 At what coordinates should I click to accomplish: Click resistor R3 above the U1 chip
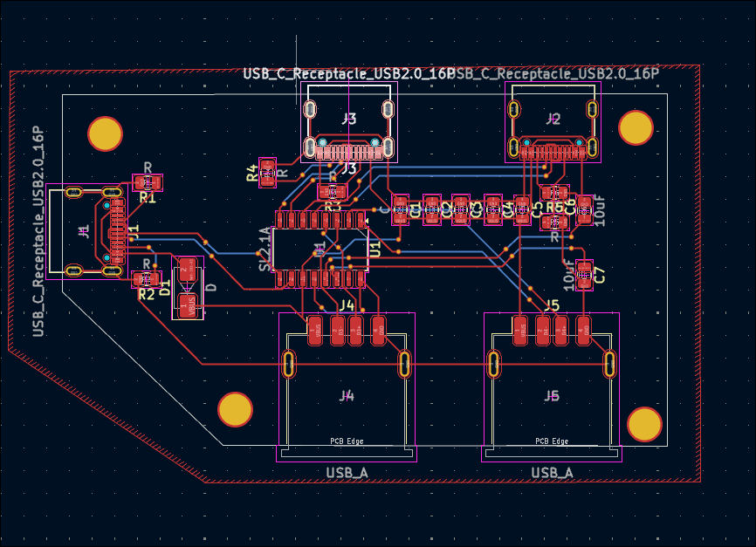(x=331, y=191)
